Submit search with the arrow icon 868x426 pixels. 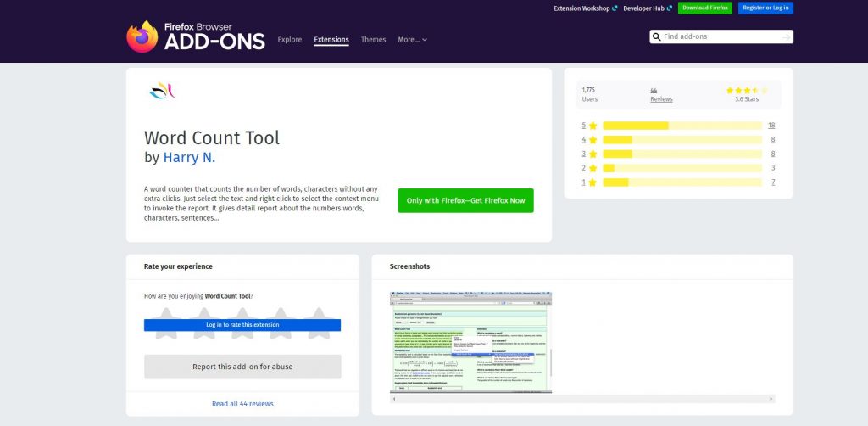pyautogui.click(x=786, y=37)
